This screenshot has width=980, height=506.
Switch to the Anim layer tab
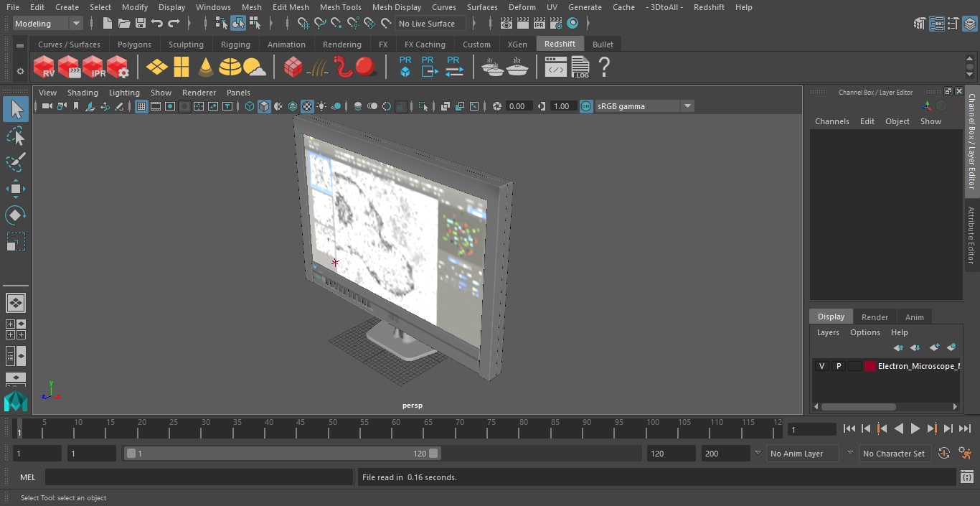pyautogui.click(x=914, y=317)
